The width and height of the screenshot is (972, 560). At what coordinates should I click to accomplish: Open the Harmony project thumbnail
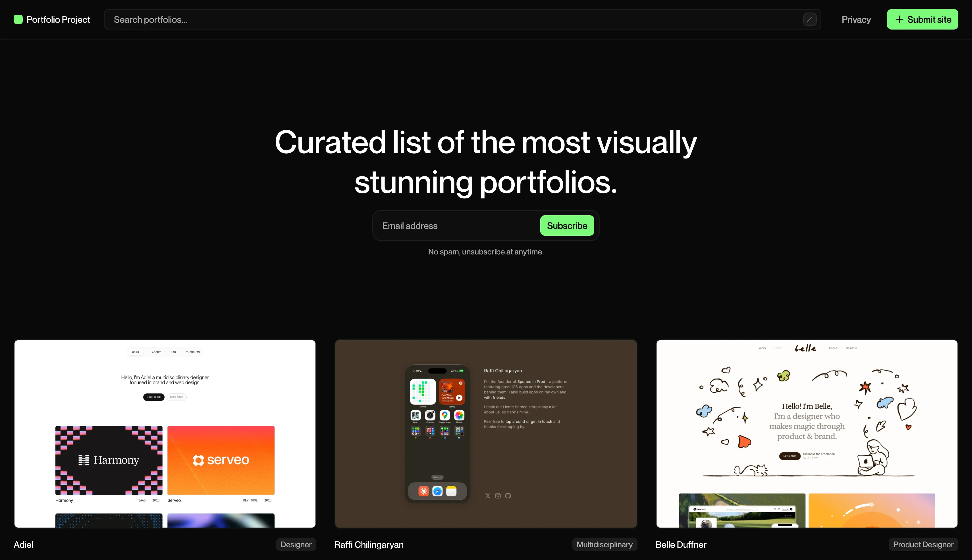click(x=109, y=460)
